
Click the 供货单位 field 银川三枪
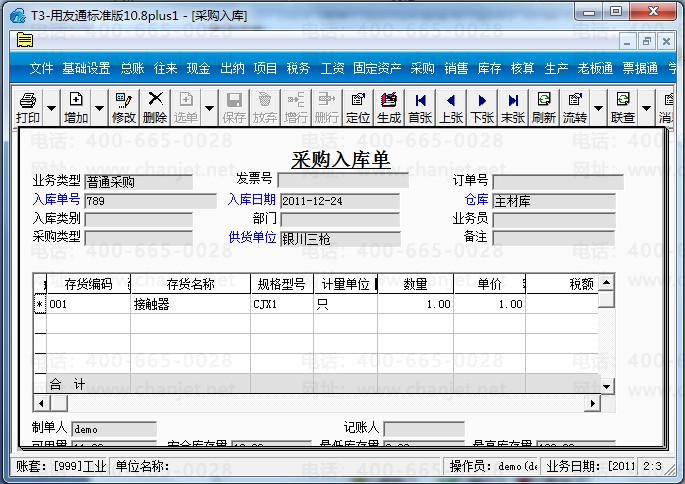pyautogui.click(x=340, y=239)
